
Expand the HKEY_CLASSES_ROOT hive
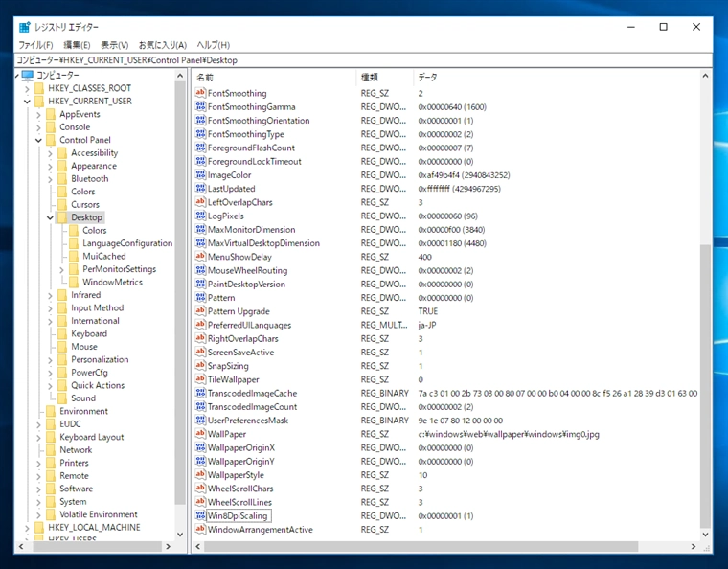coord(27,88)
